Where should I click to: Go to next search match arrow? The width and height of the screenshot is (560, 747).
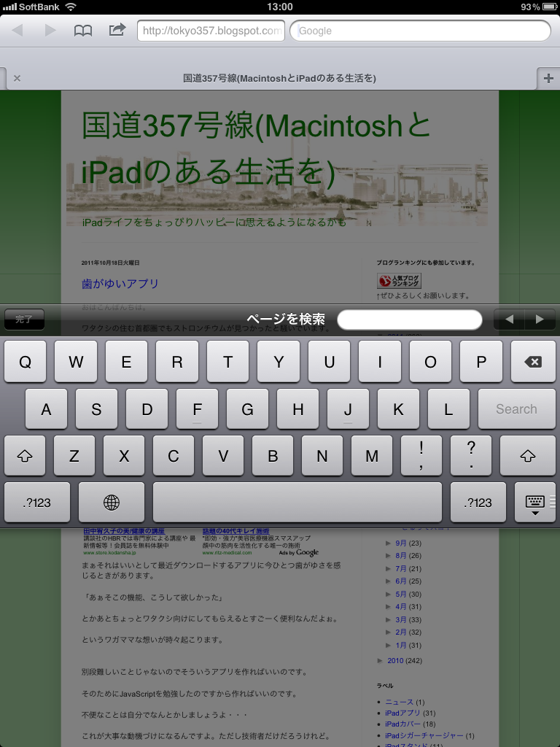(540, 320)
